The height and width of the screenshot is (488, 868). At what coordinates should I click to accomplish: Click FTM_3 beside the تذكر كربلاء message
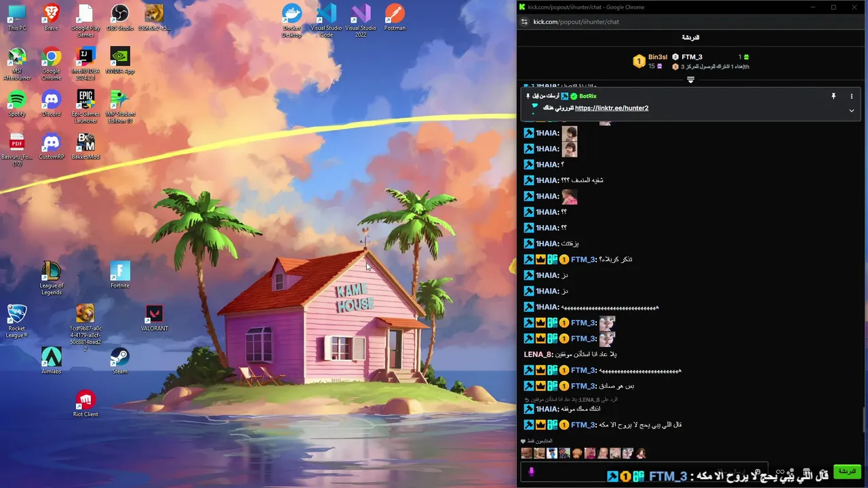pos(583,260)
